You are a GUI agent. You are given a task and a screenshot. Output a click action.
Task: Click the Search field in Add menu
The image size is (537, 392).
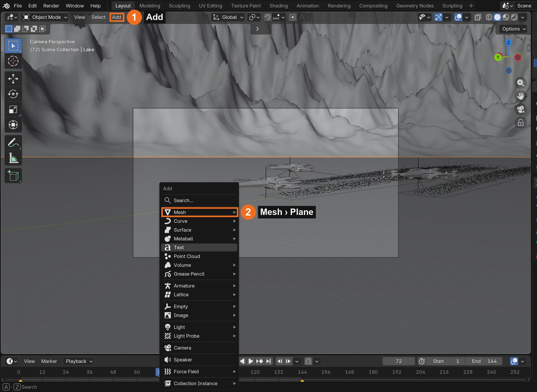[x=199, y=200]
